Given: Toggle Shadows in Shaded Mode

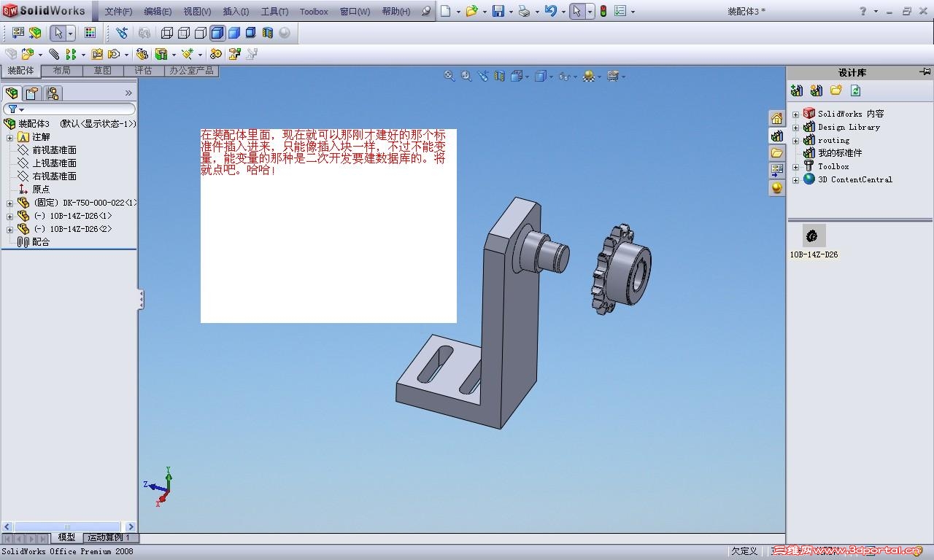Looking at the screenshot, I should 251,33.
